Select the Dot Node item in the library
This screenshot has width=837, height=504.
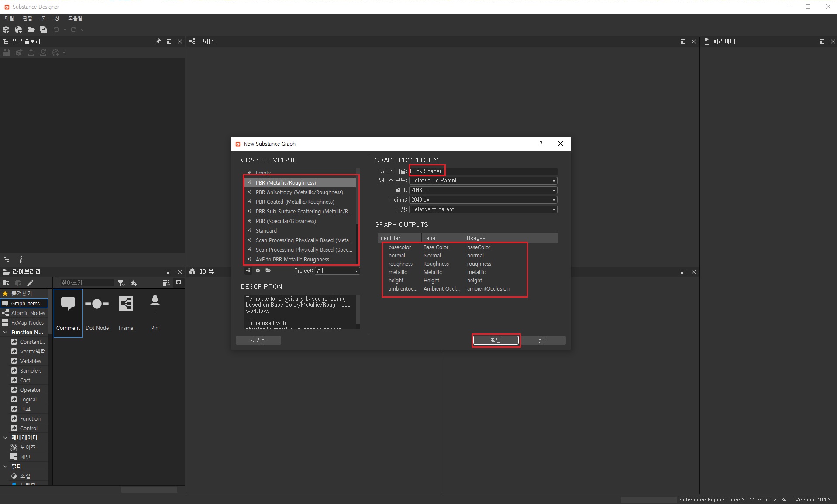point(97,313)
